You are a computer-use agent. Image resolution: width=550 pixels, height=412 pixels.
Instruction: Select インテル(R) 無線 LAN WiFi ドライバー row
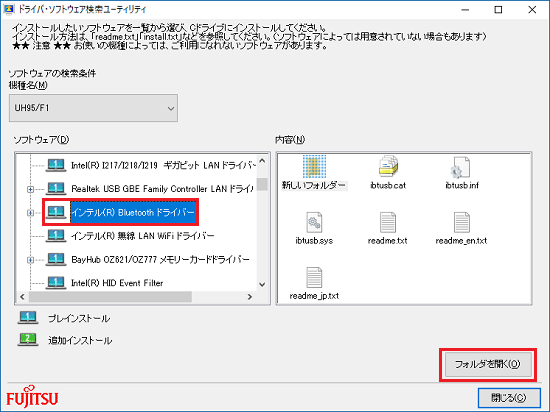[142, 236]
